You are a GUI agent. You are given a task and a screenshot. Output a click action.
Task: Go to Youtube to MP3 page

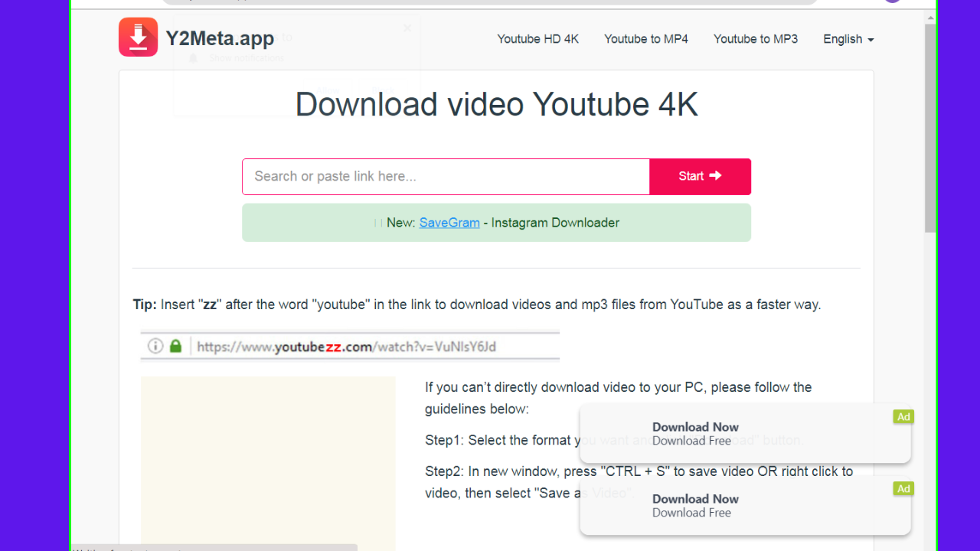pyautogui.click(x=756, y=39)
